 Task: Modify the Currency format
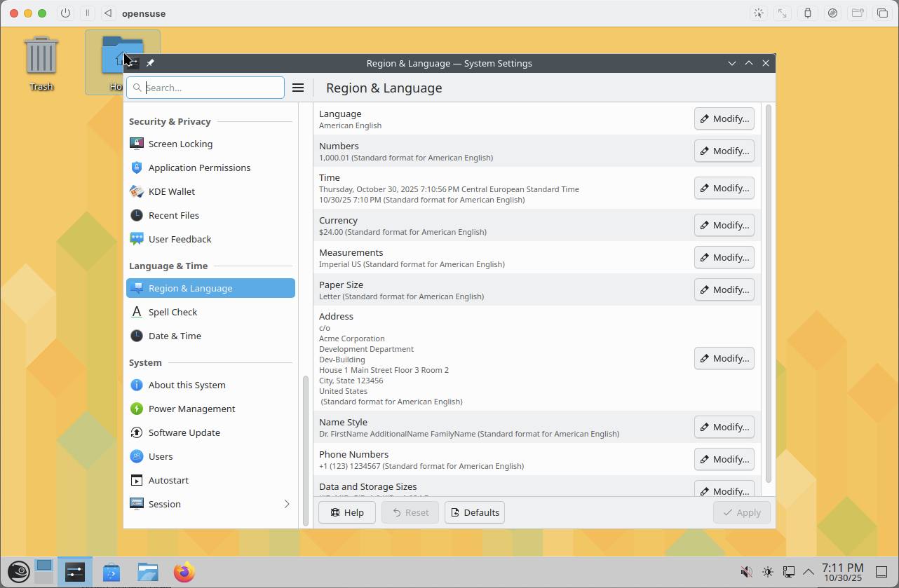pyautogui.click(x=724, y=225)
